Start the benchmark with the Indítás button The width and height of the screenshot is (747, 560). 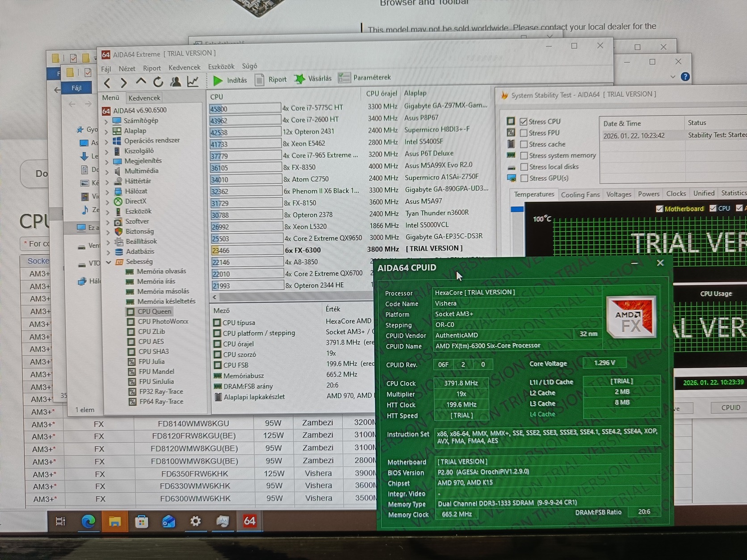[x=230, y=80]
